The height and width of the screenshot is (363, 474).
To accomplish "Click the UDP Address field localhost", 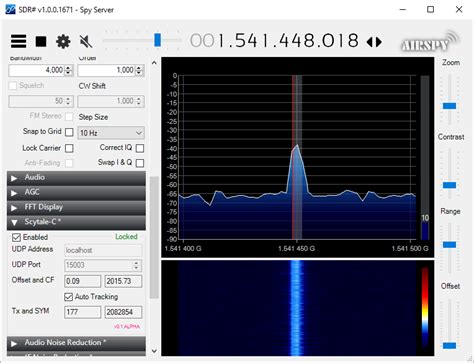I will click(x=103, y=250).
